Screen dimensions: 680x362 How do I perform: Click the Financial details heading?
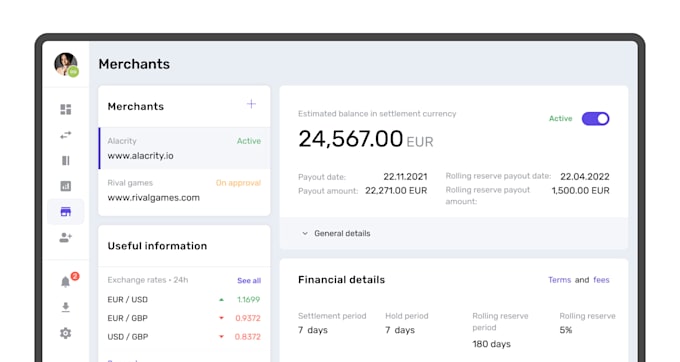[x=341, y=280]
